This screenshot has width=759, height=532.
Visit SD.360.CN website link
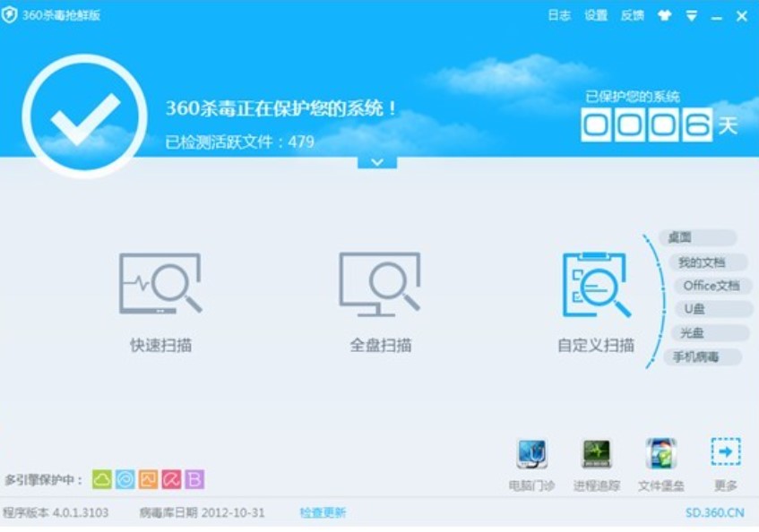pyautogui.click(x=715, y=512)
